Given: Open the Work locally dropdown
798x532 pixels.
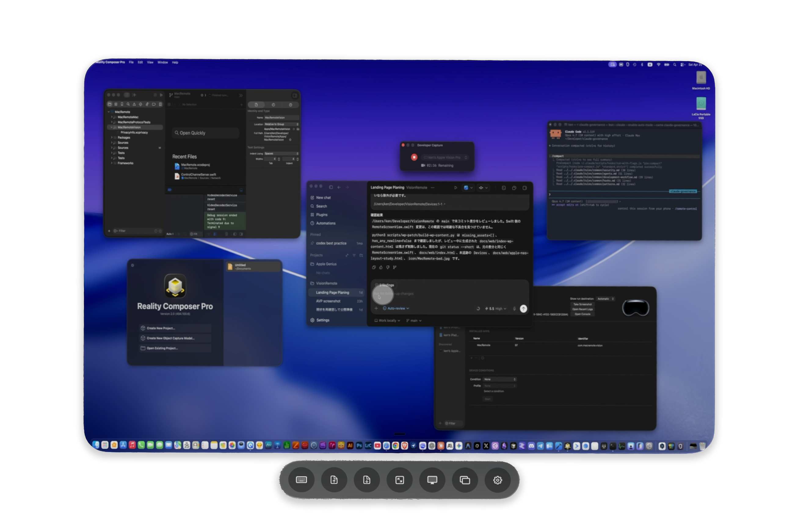Looking at the screenshot, I should click(387, 320).
